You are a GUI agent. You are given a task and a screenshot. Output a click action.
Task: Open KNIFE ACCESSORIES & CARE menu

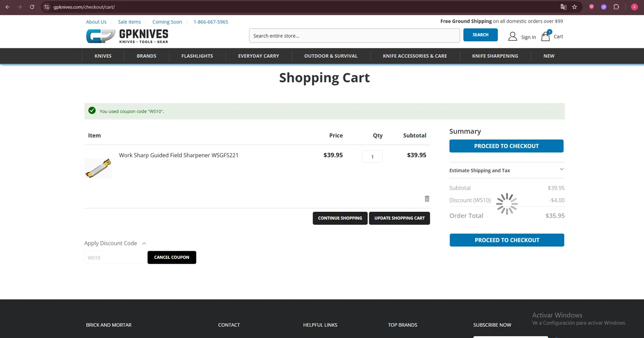[x=415, y=56]
